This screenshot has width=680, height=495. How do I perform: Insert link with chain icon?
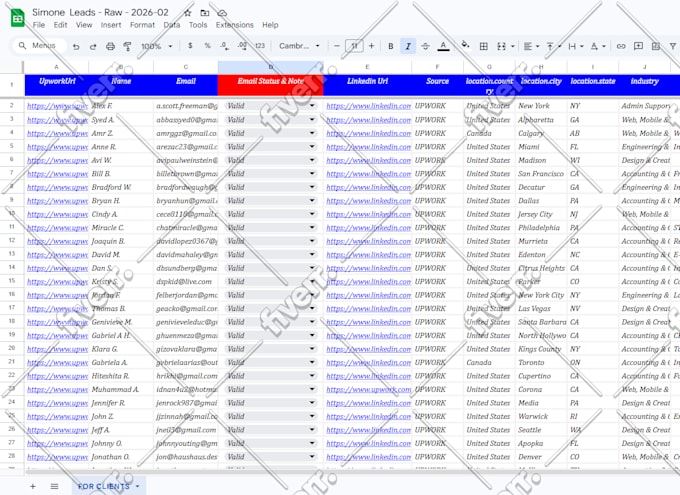pyautogui.click(x=621, y=46)
